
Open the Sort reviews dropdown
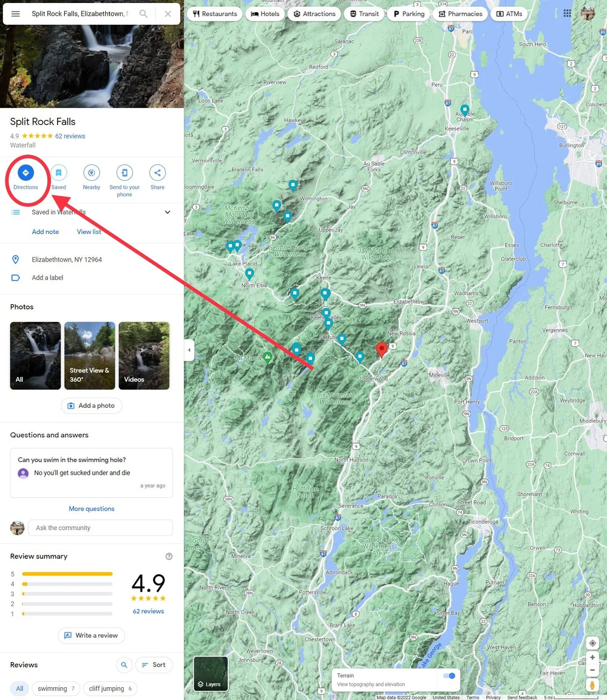point(154,665)
